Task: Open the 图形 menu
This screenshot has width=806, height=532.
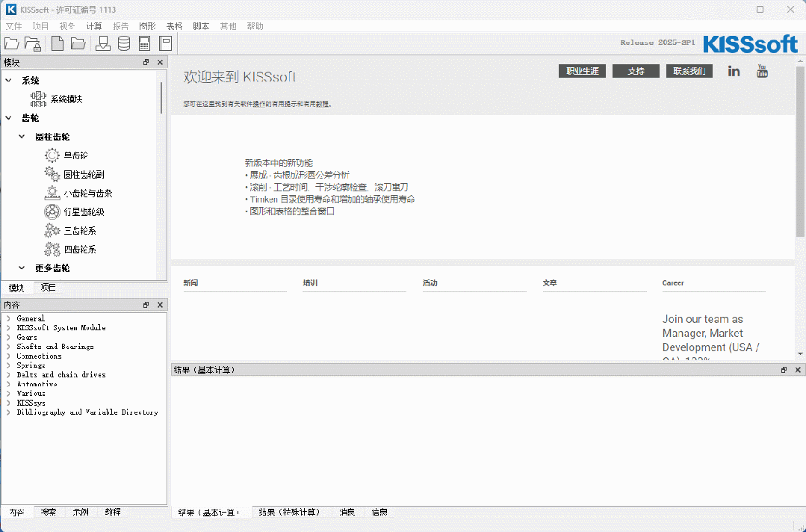Action: click(147, 26)
